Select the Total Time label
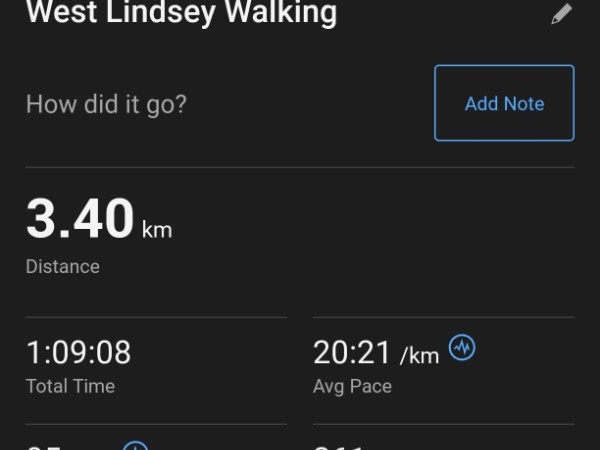 tap(70, 386)
